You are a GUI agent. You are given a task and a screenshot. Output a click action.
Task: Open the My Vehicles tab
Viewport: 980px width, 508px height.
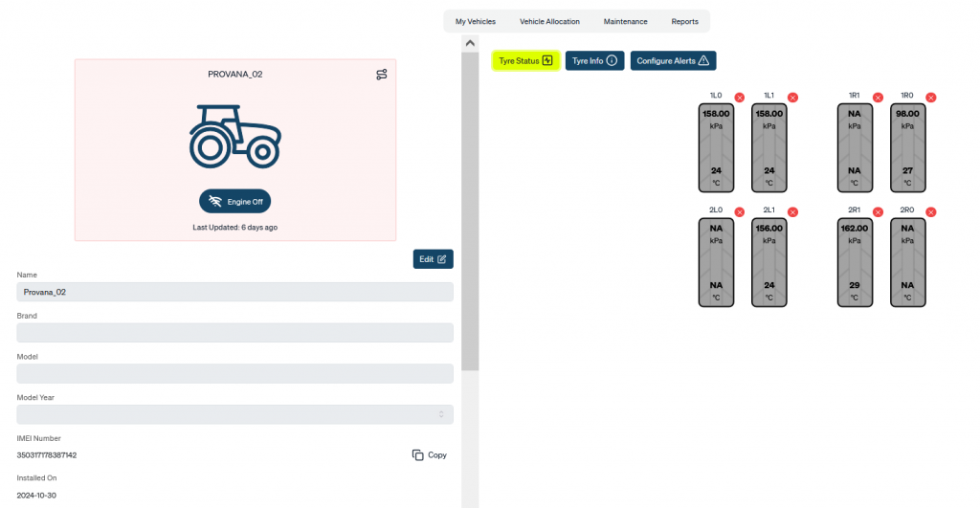475,21
